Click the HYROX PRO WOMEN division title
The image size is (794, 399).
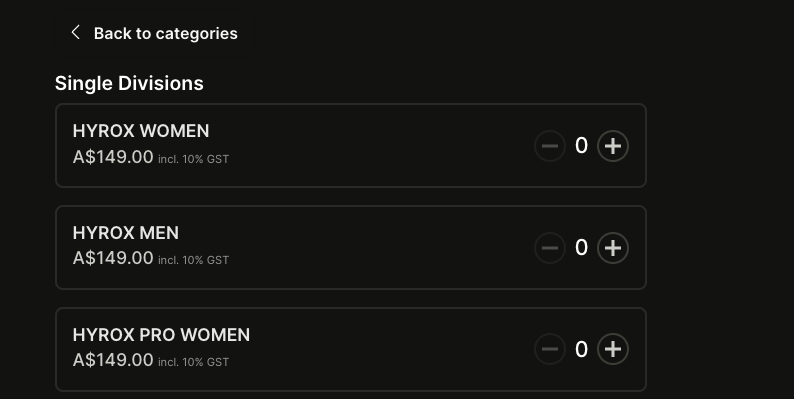tap(161, 335)
